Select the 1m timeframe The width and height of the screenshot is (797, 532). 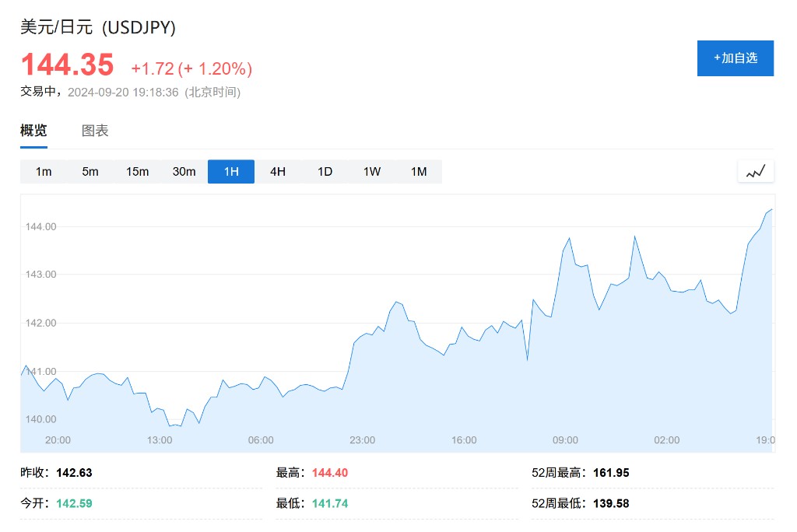pyautogui.click(x=44, y=172)
